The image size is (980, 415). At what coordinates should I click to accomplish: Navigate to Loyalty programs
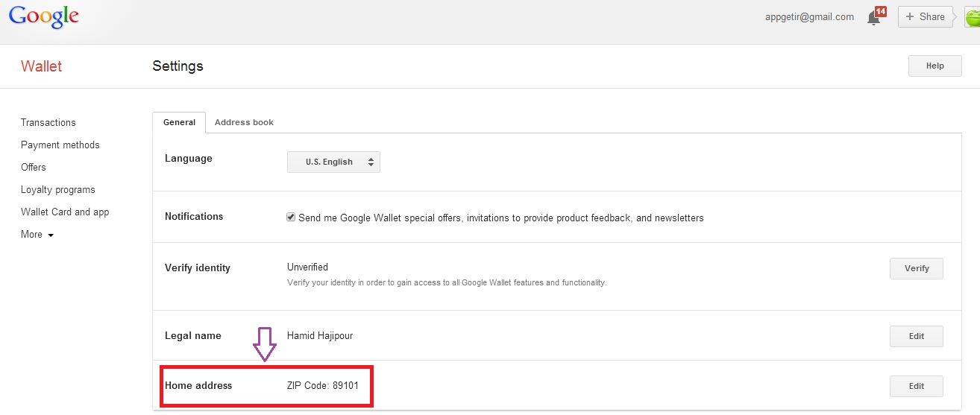point(58,189)
